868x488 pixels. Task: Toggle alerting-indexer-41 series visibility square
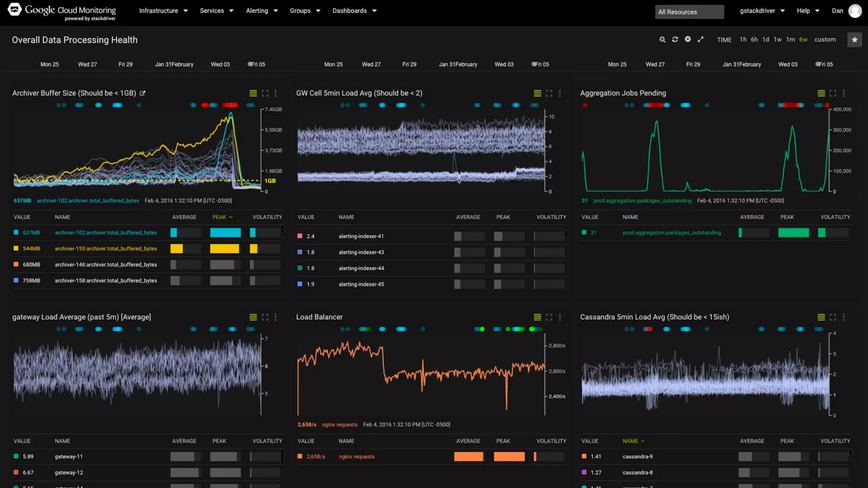click(x=300, y=236)
